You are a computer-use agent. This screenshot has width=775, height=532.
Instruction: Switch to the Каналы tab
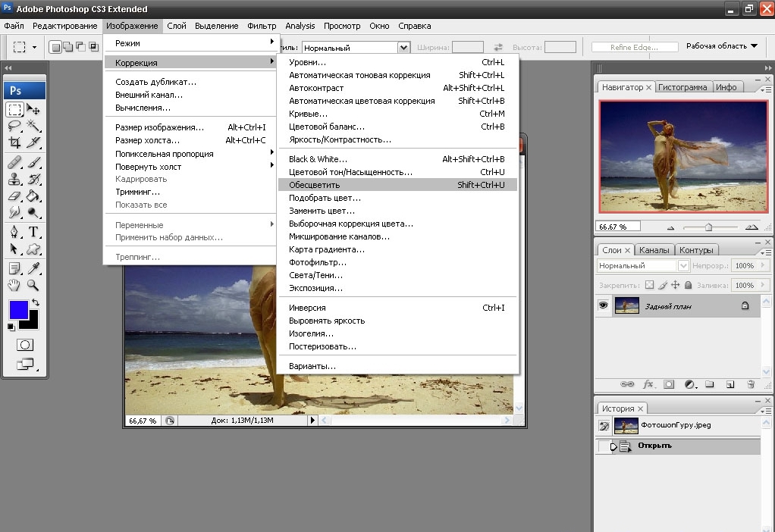tap(654, 250)
